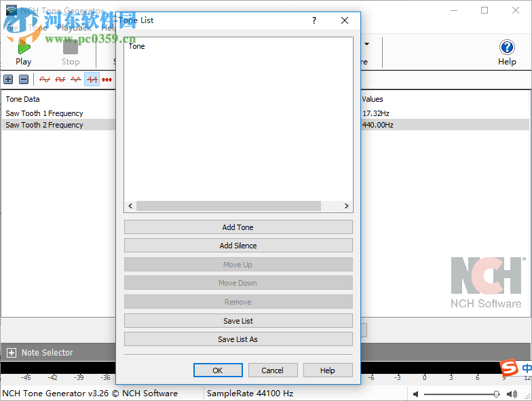The height and width of the screenshot is (401, 532).
Task: Click Add Tone button
Action: coord(238,227)
